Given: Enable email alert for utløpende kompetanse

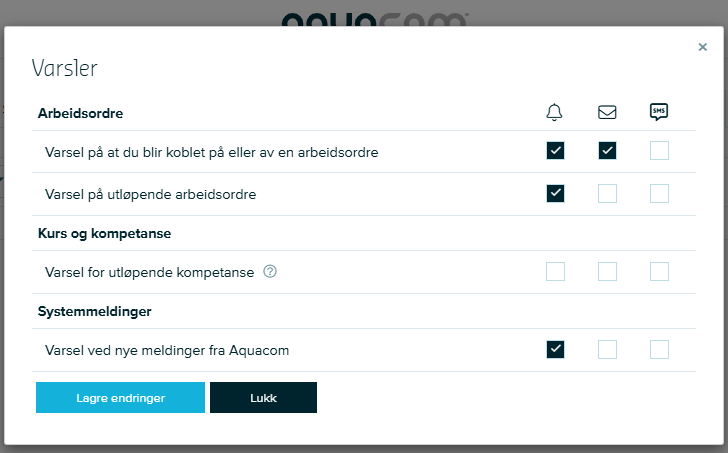Looking at the screenshot, I should (x=607, y=272).
